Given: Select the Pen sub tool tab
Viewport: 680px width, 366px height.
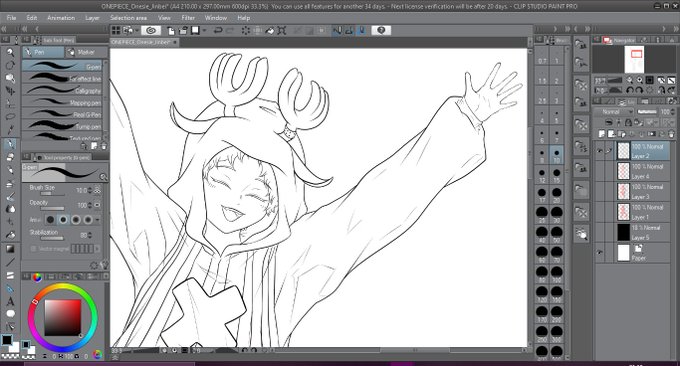Looking at the screenshot, I should pyautogui.click(x=43, y=52).
